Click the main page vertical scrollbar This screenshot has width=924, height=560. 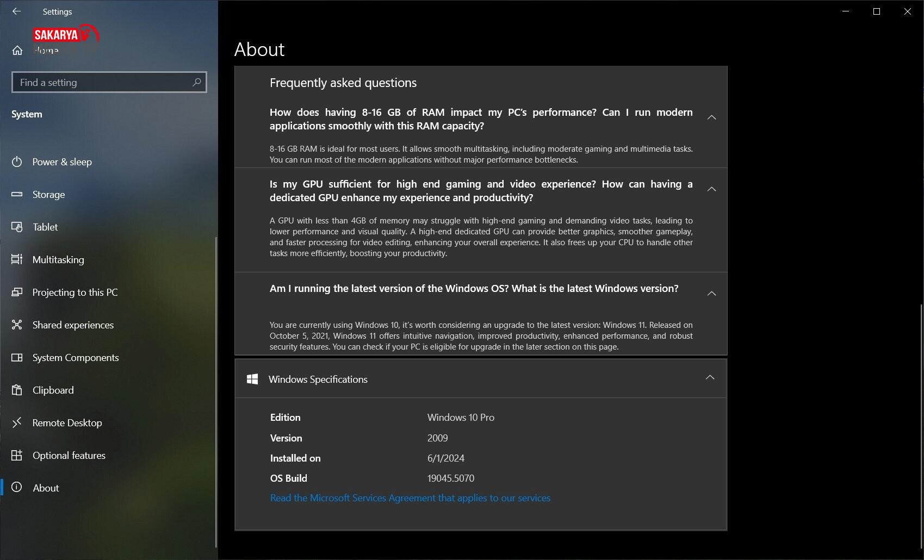[921, 424]
